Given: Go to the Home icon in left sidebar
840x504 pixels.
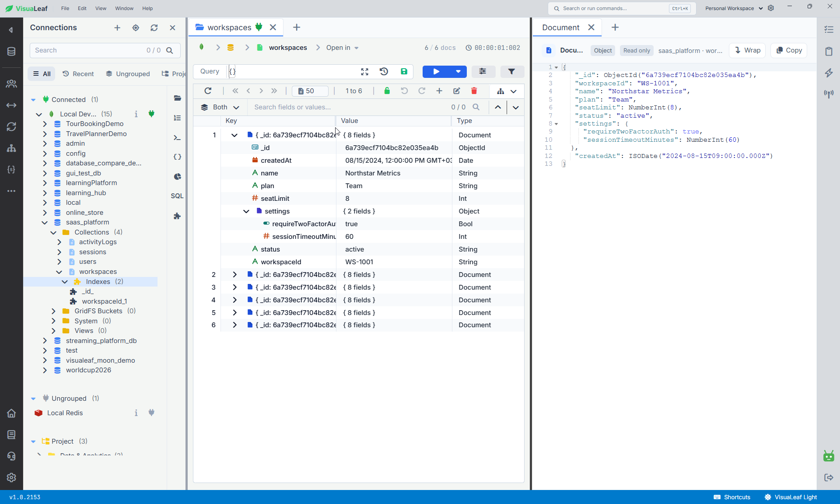Looking at the screenshot, I should (x=11, y=413).
